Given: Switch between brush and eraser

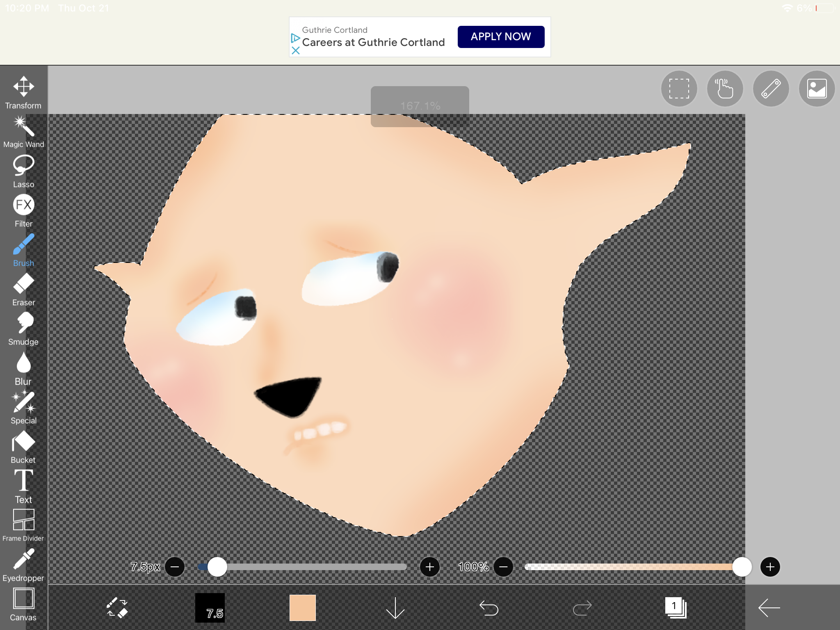Looking at the screenshot, I should 117,607.
